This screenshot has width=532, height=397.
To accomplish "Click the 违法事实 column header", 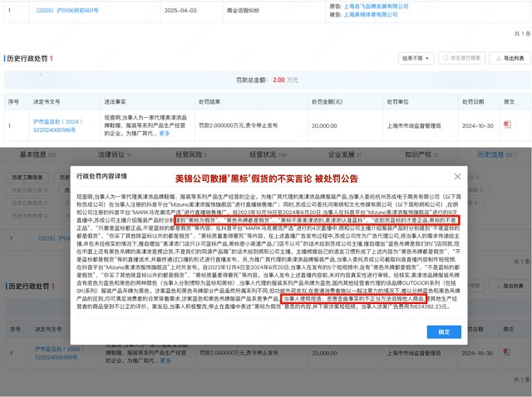I will 115,101.
